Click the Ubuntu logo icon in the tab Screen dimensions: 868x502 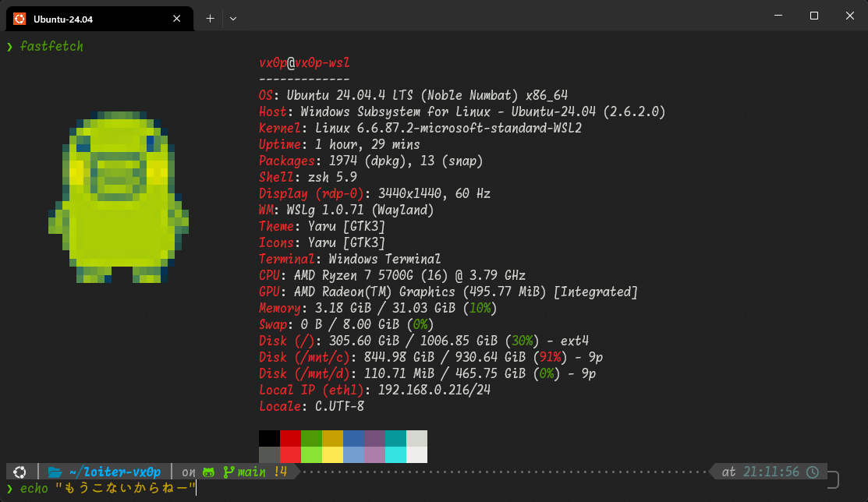[x=19, y=19]
